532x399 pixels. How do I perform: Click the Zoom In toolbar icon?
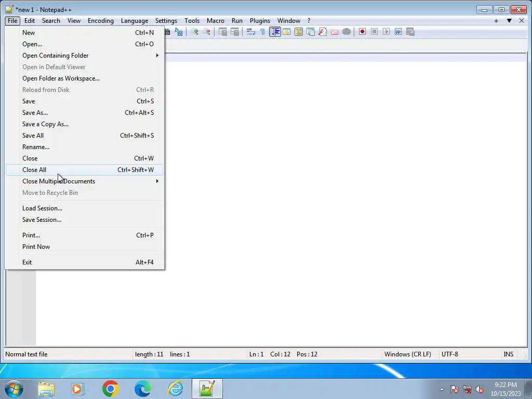(x=195, y=32)
